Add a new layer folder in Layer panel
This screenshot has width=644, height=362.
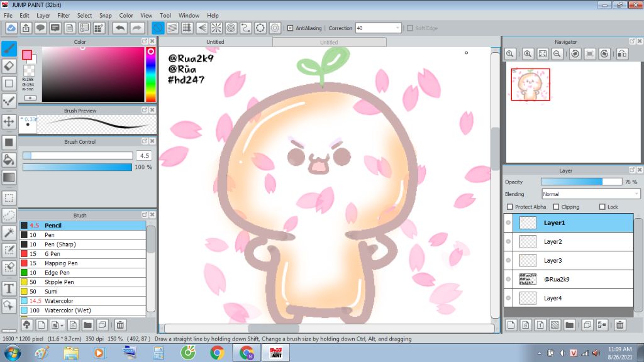point(569,325)
